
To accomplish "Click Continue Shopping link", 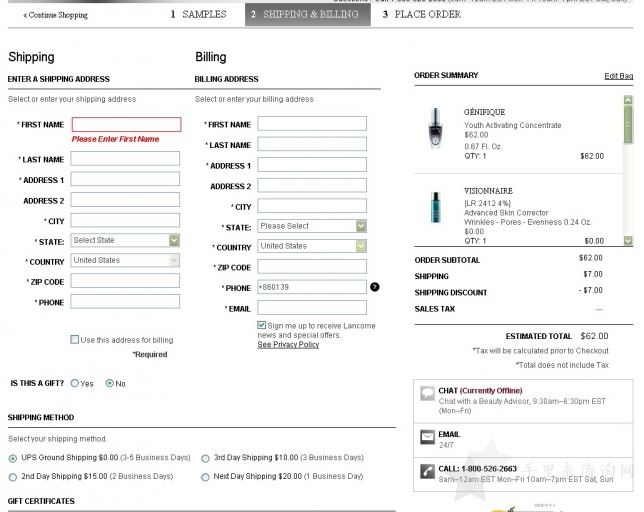I will [x=55, y=15].
